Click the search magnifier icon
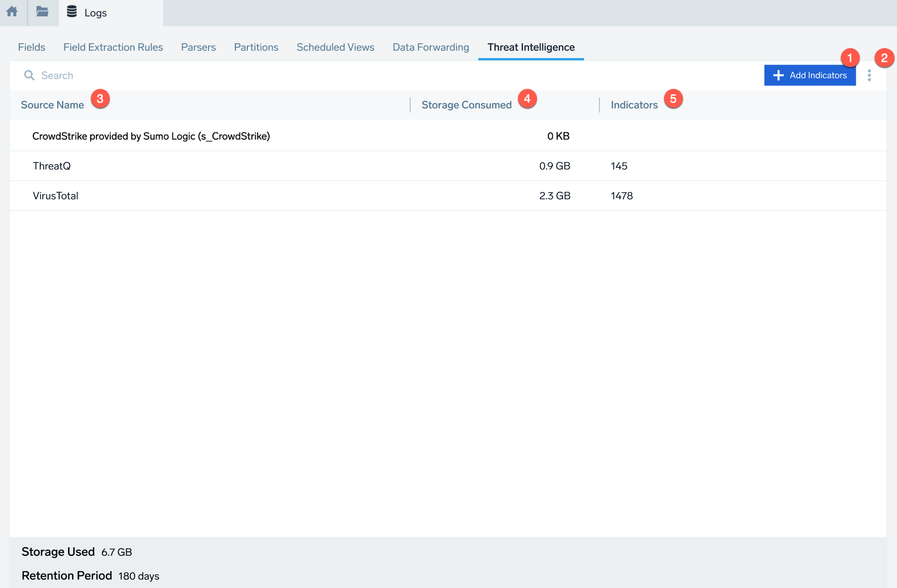897x588 pixels. click(x=29, y=75)
